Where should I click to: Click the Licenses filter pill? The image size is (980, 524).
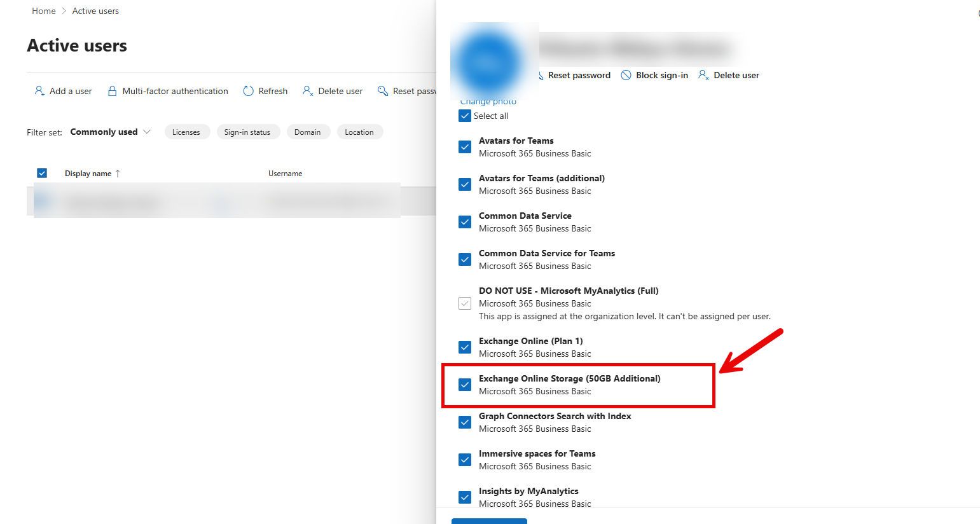click(x=187, y=132)
